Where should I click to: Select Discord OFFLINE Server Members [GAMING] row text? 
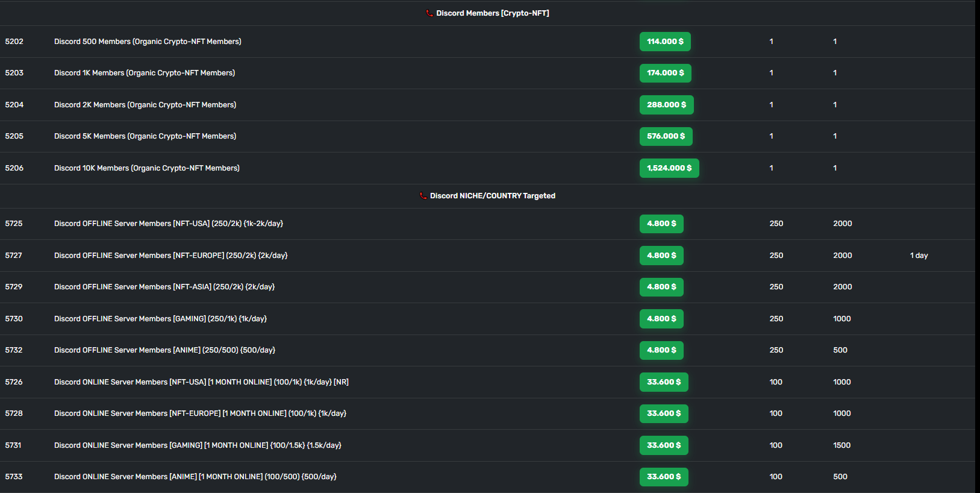[x=160, y=319]
